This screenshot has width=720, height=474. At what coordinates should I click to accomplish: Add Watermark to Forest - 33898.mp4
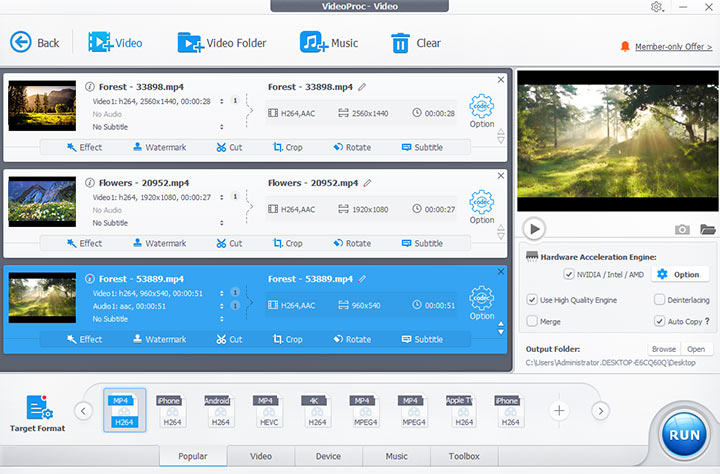tap(160, 147)
